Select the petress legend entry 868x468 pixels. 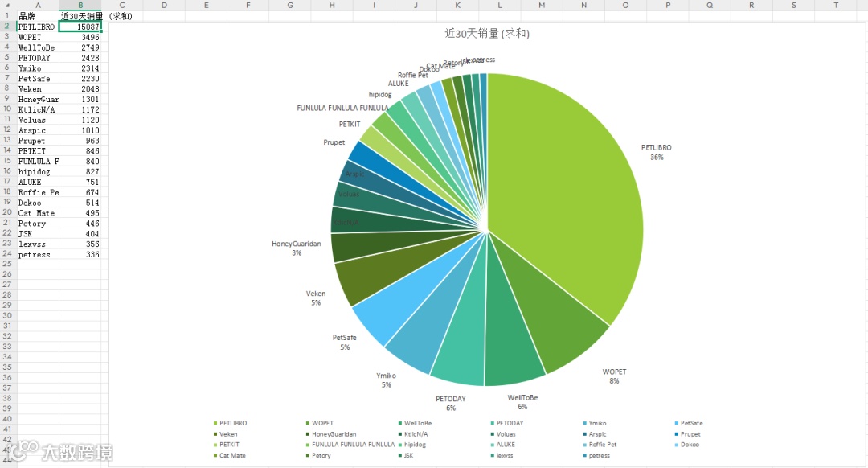pos(596,456)
